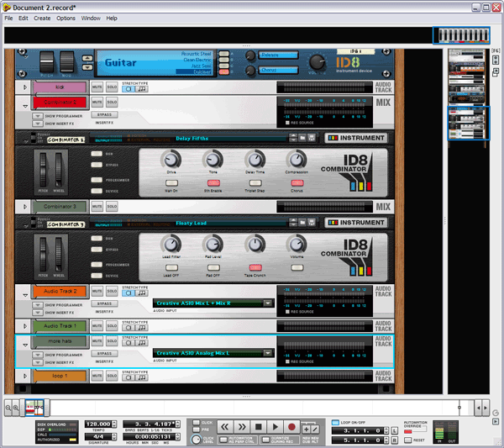Collapse the more hats track
The width and height of the screenshot is (504, 448).
click(x=25, y=345)
